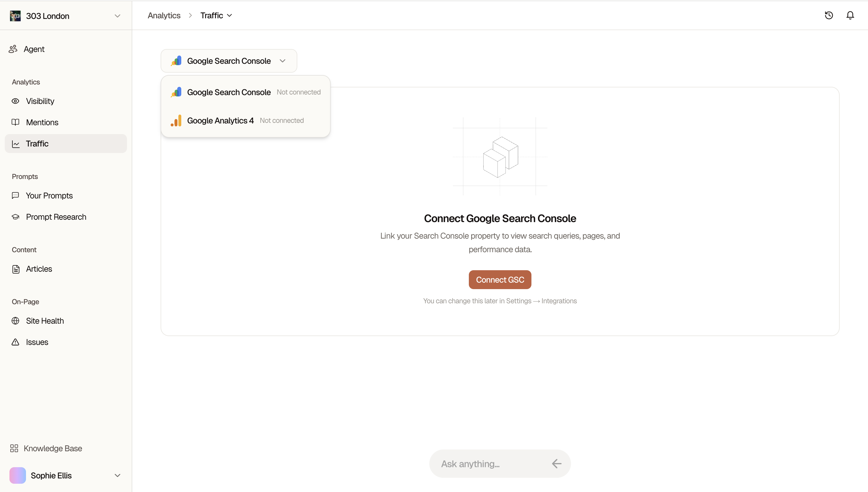868x492 pixels.
Task: Open the Issues warning item
Action: [x=37, y=342]
